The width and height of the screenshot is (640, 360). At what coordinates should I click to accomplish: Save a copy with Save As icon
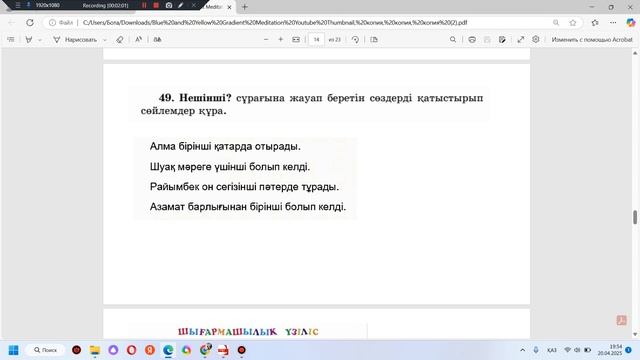[502, 40]
